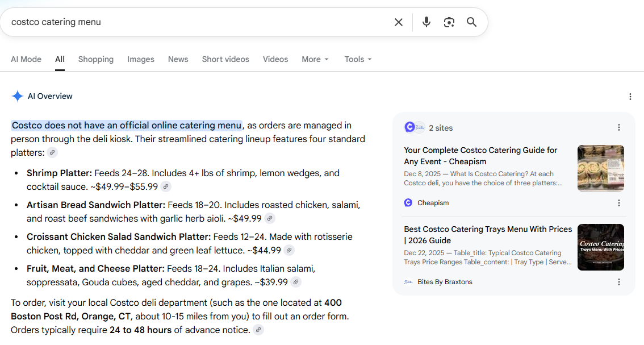Image resolution: width=644 pixels, height=345 pixels.
Task: Open three-dot menu next to Cheapism source
Action: coord(619,203)
